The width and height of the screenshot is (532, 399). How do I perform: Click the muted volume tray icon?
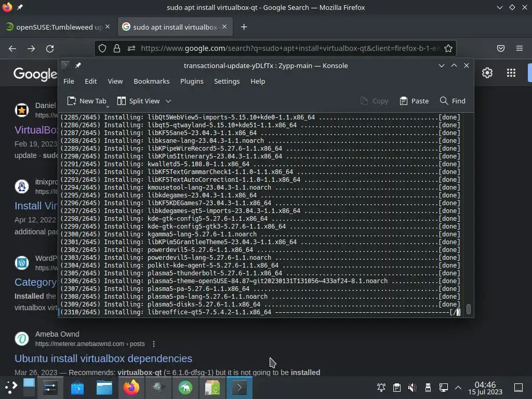(x=412, y=388)
